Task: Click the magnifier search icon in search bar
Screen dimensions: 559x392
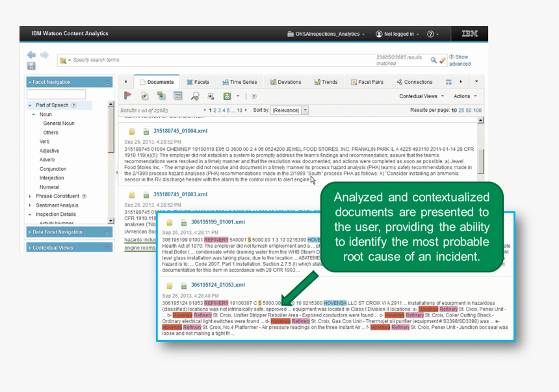Action: [x=434, y=60]
